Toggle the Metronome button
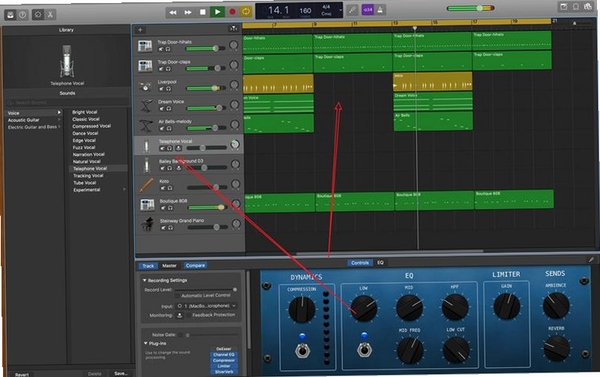Image resolution: width=600 pixels, height=377 pixels. 380,10
